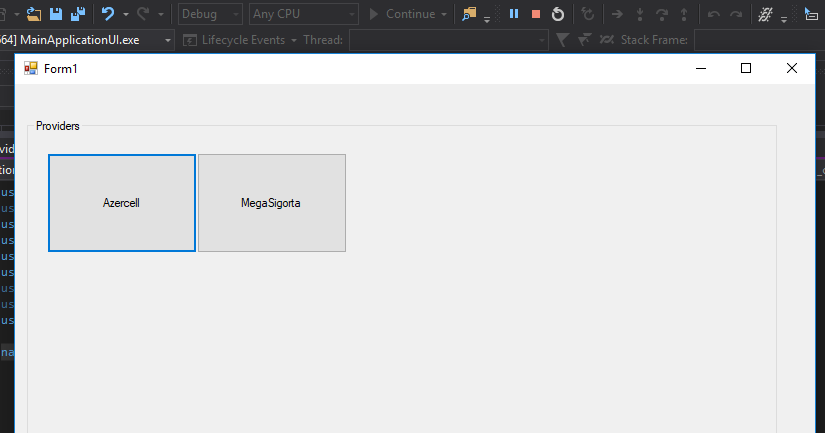Click the Step Out icon
This screenshot has height=433, width=825.
[684, 14]
